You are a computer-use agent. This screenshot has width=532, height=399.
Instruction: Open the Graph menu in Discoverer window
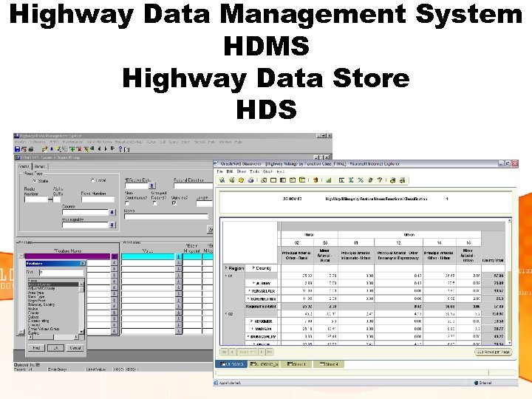click(x=267, y=171)
